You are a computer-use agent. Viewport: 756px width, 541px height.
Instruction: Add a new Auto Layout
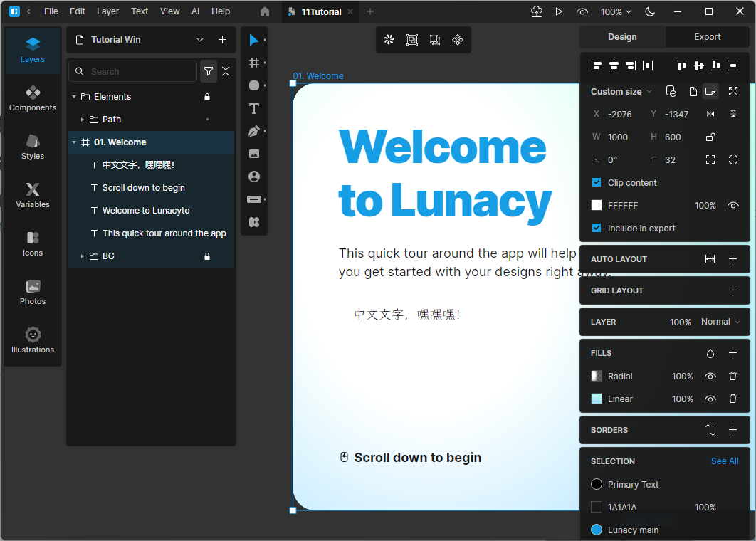(x=733, y=259)
